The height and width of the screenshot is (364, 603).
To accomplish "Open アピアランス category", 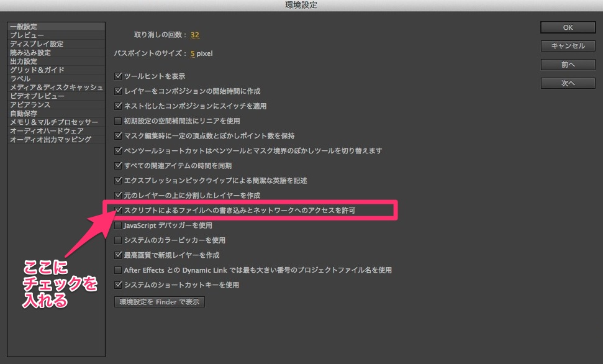I will tap(56, 104).
